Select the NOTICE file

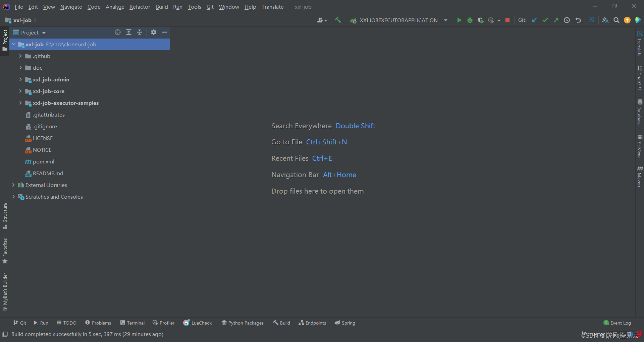click(x=42, y=150)
